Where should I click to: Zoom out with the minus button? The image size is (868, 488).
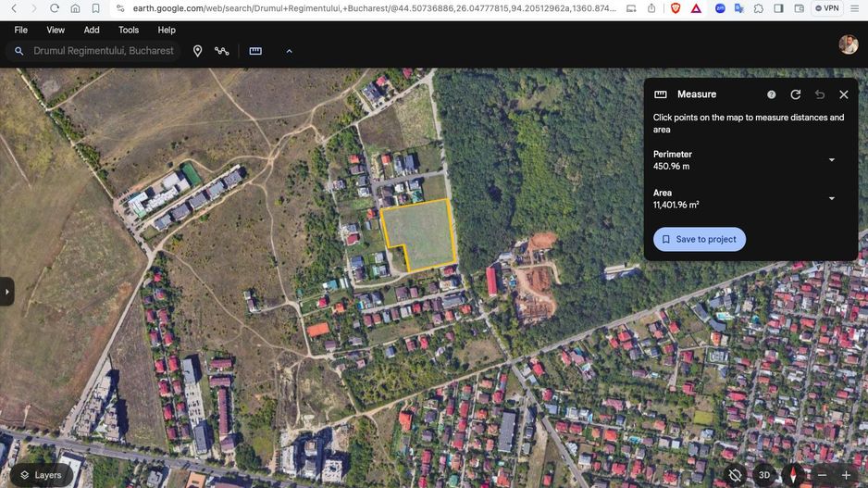pyautogui.click(x=822, y=475)
